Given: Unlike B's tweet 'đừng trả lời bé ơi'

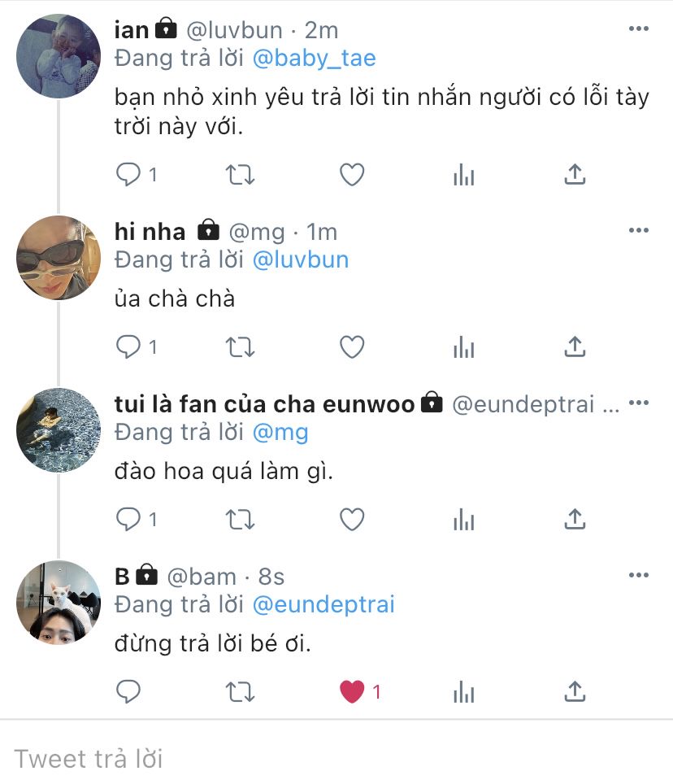Looking at the screenshot, I should (352, 691).
